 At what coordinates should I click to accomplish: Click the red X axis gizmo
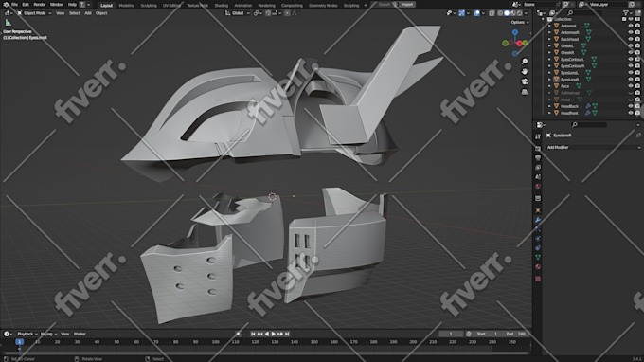pos(520,44)
